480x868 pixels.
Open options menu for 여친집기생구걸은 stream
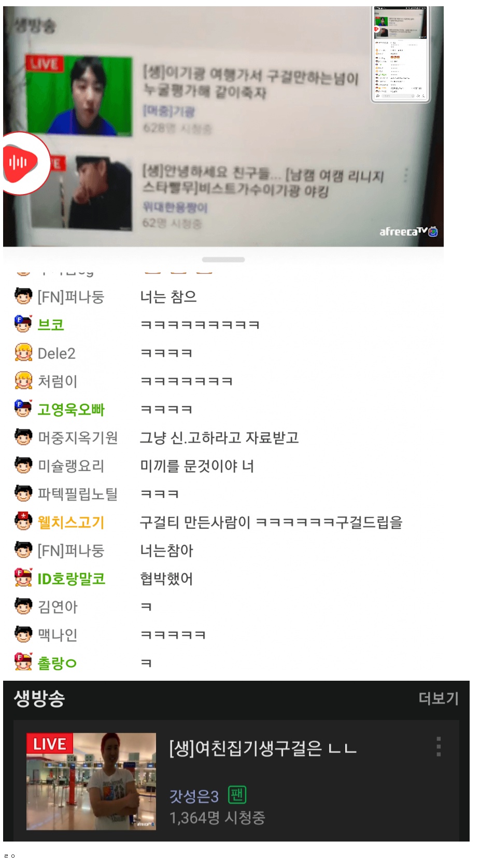coord(439,746)
